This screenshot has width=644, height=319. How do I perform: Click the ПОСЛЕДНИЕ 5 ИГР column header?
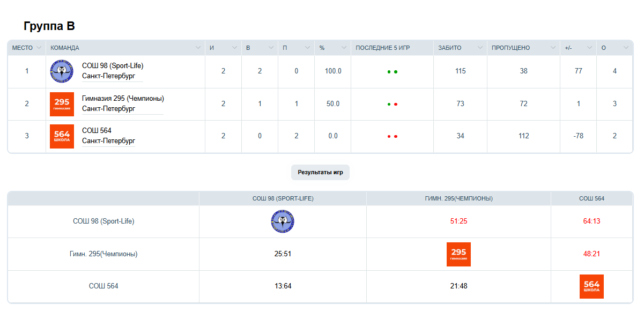click(x=383, y=48)
